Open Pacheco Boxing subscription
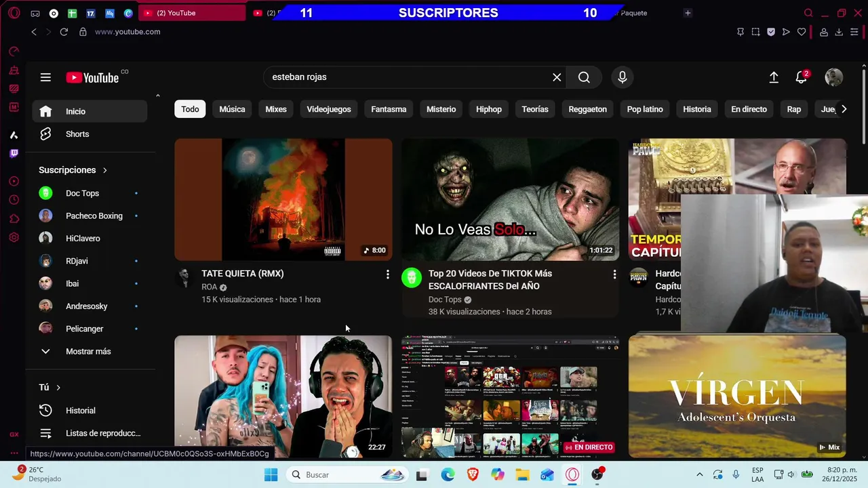The height and width of the screenshot is (488, 868). click(90, 216)
